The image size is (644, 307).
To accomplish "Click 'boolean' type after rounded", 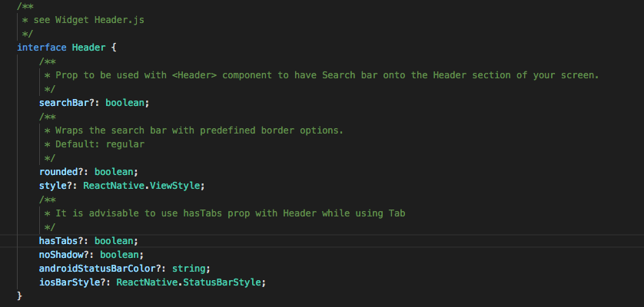I will (114, 172).
